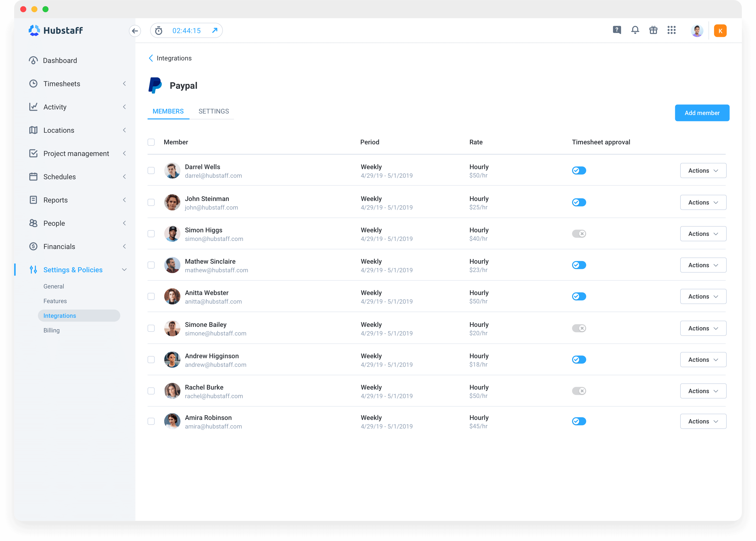Select the Activity sidebar icon

33,107
